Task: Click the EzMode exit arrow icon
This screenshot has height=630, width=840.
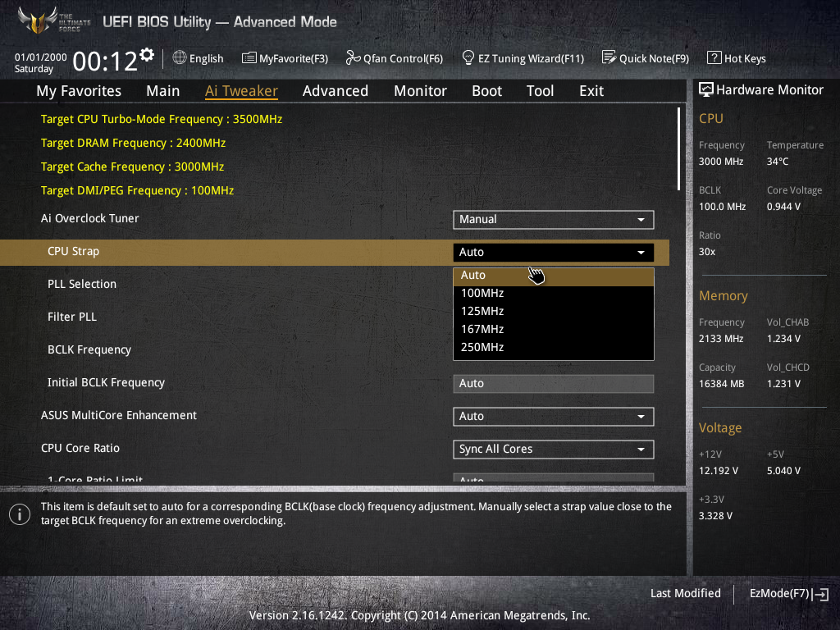Action: point(820,594)
